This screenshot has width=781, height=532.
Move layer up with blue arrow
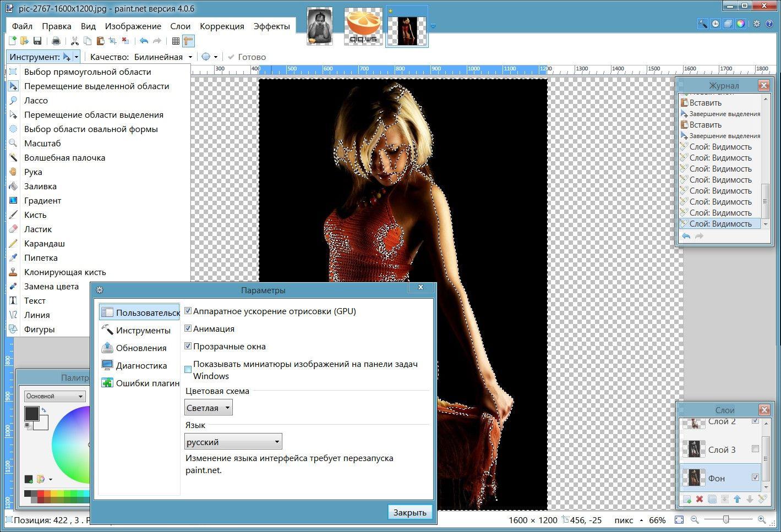point(737,499)
